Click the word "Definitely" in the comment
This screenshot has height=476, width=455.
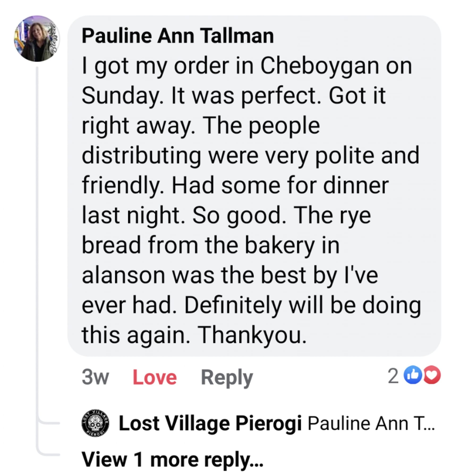coord(233,305)
